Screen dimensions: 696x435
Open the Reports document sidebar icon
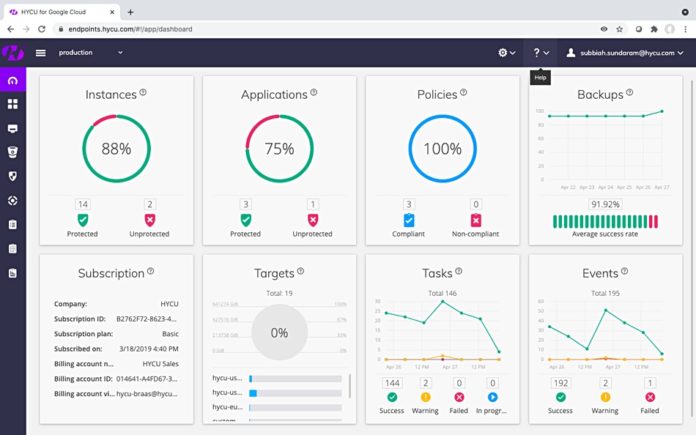coord(13,273)
